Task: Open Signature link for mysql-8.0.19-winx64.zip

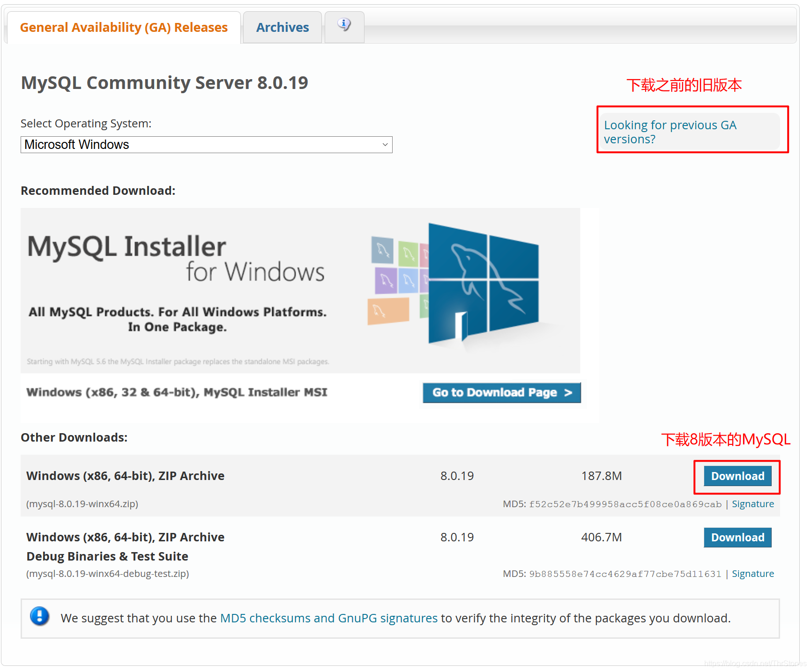Action: pos(753,504)
